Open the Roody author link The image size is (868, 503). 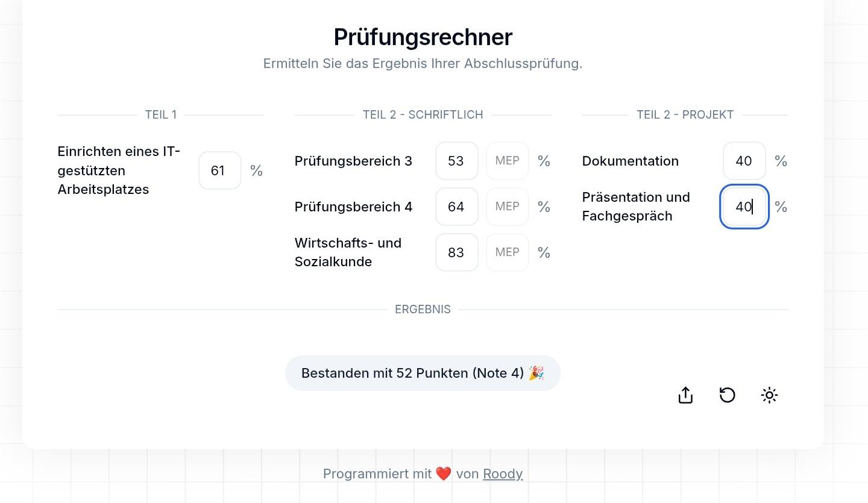coord(503,473)
